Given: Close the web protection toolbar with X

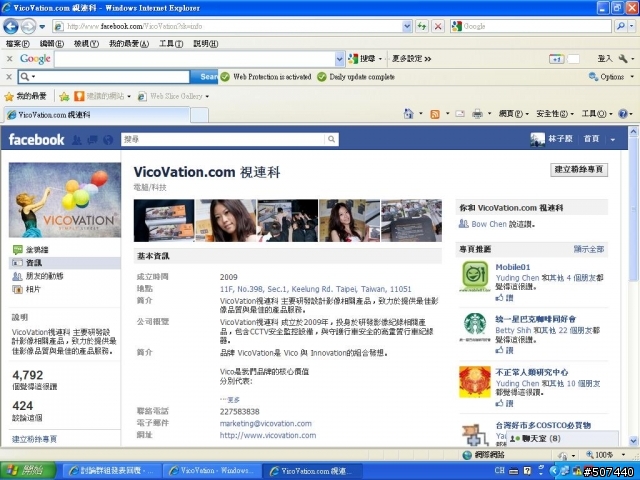Looking at the screenshot, I should (9, 77).
